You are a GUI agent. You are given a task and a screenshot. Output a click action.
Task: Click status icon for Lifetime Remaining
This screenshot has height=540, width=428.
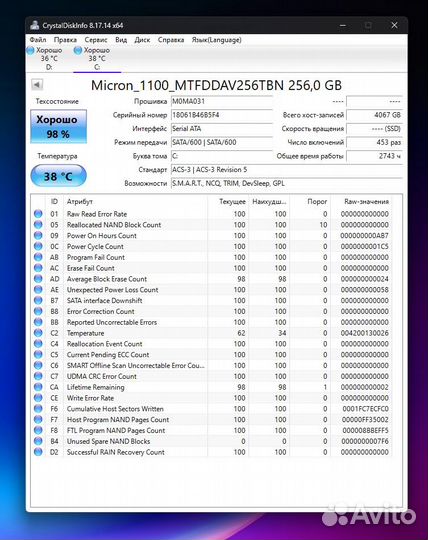click(x=38, y=387)
